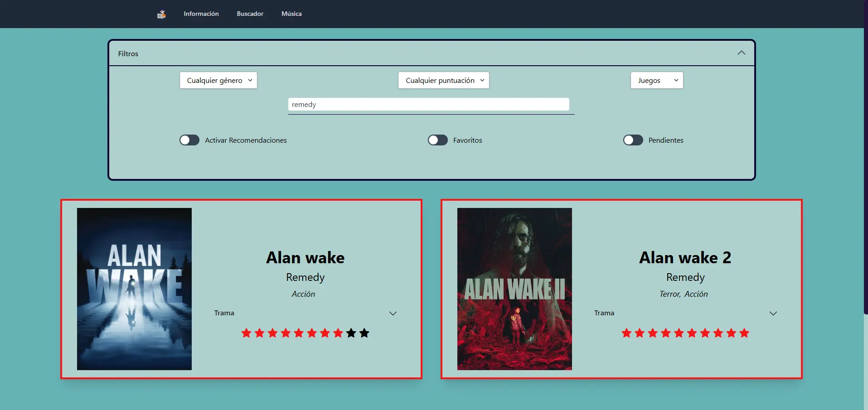Rate Alan wake one star
The height and width of the screenshot is (410, 868).
coord(246,333)
